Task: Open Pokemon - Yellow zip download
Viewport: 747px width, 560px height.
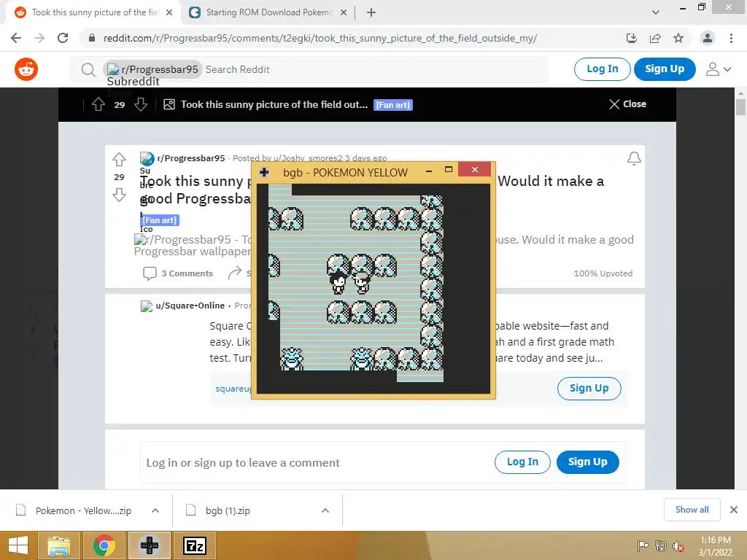Action: pos(83,510)
